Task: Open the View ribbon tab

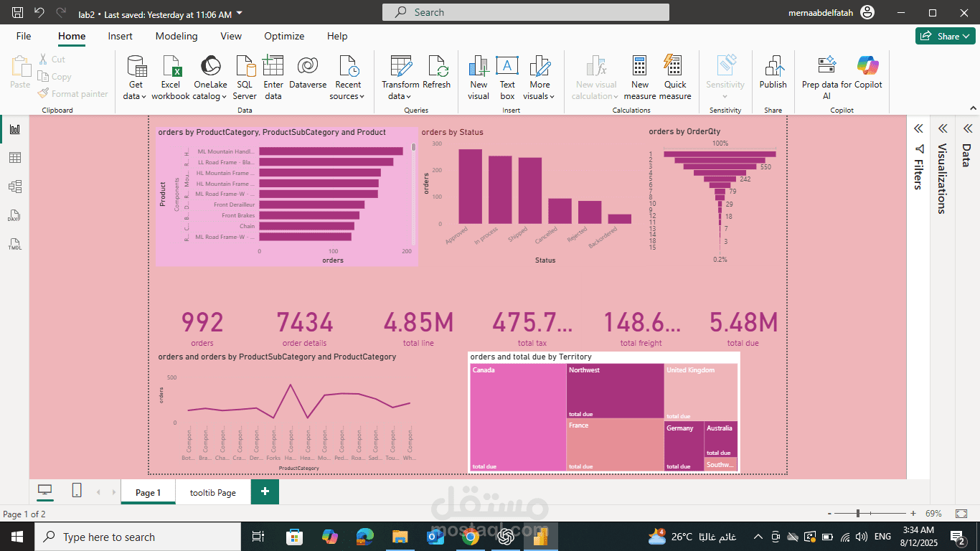Action: [231, 36]
